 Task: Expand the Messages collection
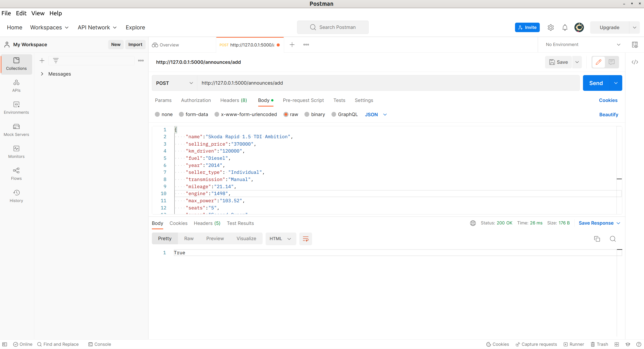(42, 74)
